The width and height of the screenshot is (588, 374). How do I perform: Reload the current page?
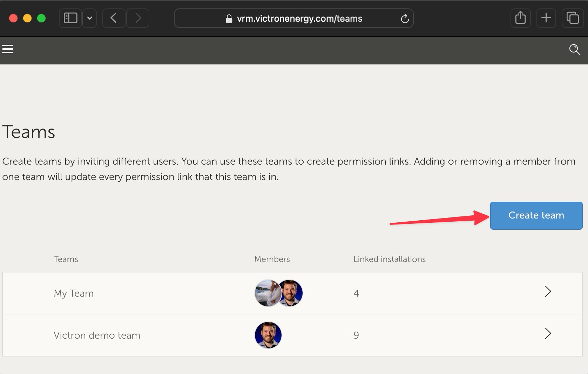(405, 19)
